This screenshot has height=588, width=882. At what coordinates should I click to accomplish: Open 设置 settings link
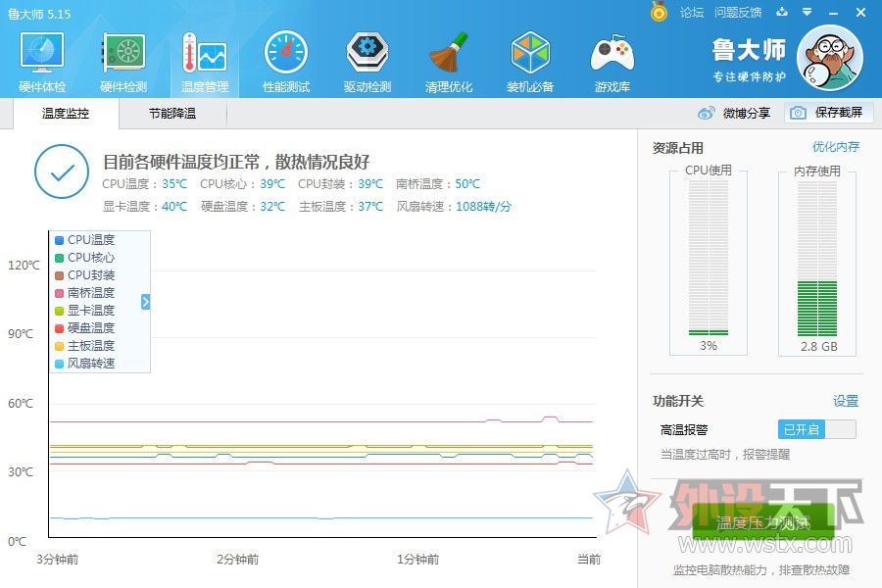[846, 401]
